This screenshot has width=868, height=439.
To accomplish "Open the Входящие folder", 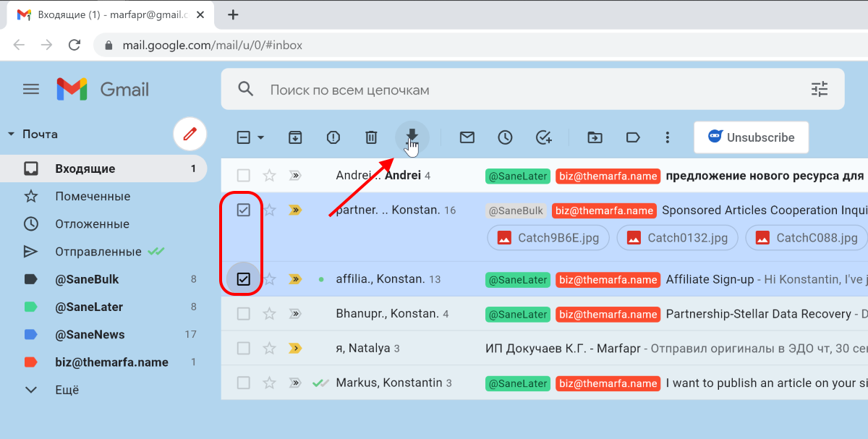I will (x=103, y=169).
